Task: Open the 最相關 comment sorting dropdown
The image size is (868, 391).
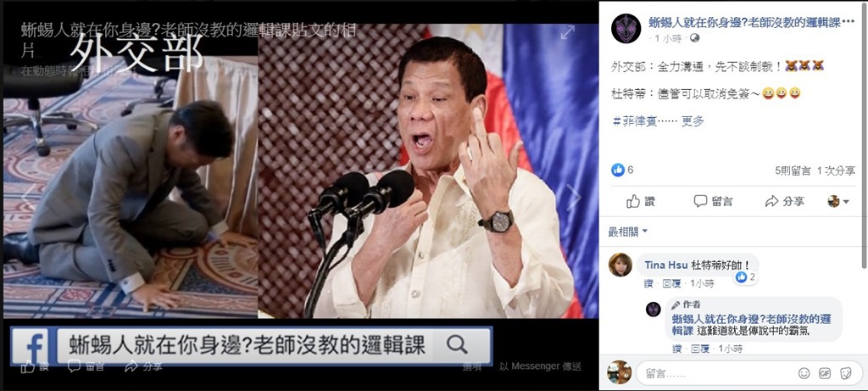Action: point(628,232)
